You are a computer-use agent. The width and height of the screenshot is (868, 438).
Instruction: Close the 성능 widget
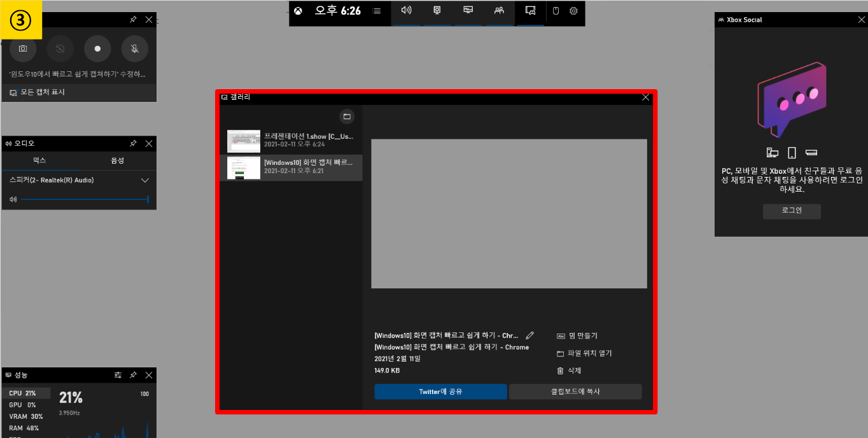click(x=149, y=376)
